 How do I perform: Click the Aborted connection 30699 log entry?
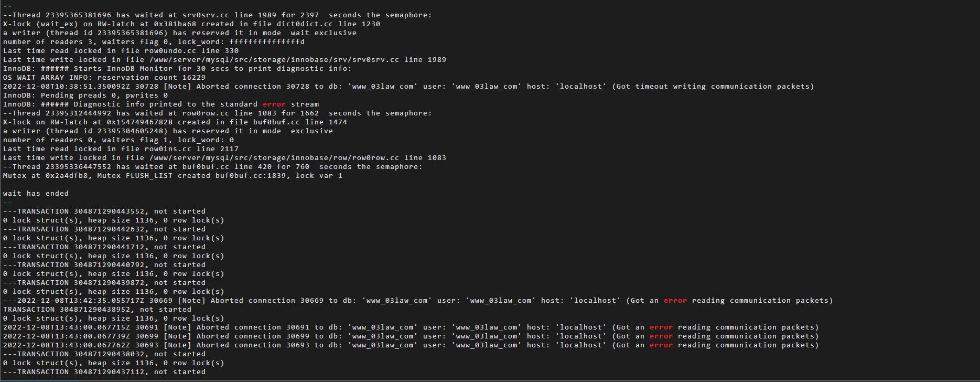(x=411, y=336)
